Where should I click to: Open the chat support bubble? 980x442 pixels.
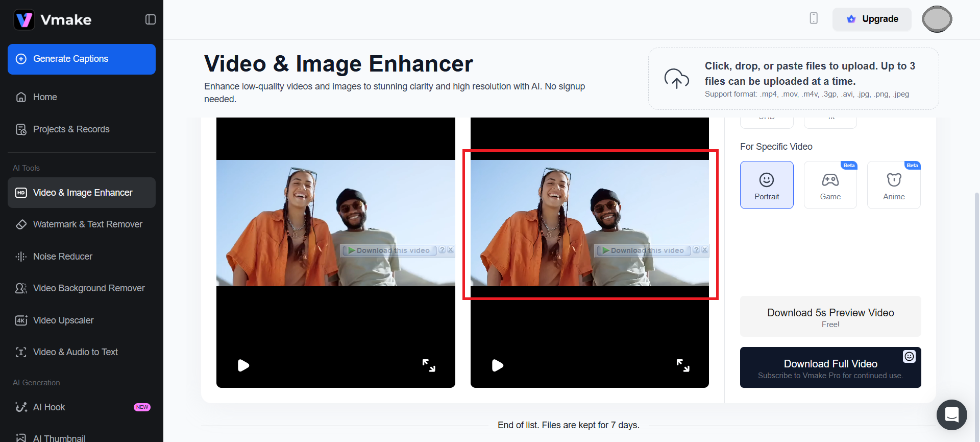[951, 414]
